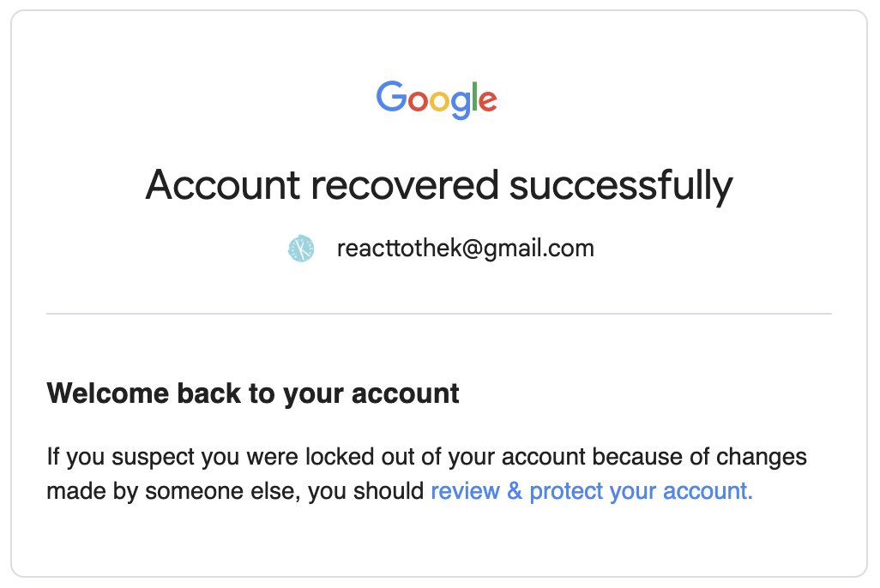Image resolution: width=880 pixels, height=588 pixels.
Task: Click the red o in Google logo
Action: [418, 101]
